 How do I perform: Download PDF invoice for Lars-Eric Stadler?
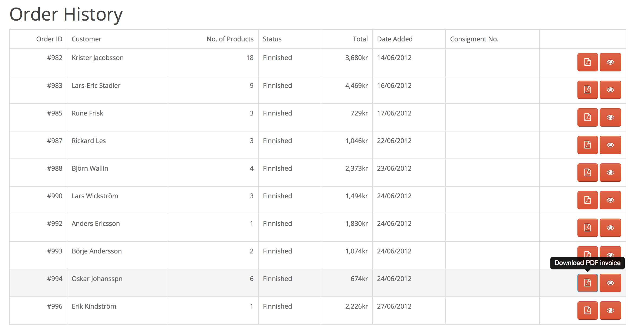point(587,90)
